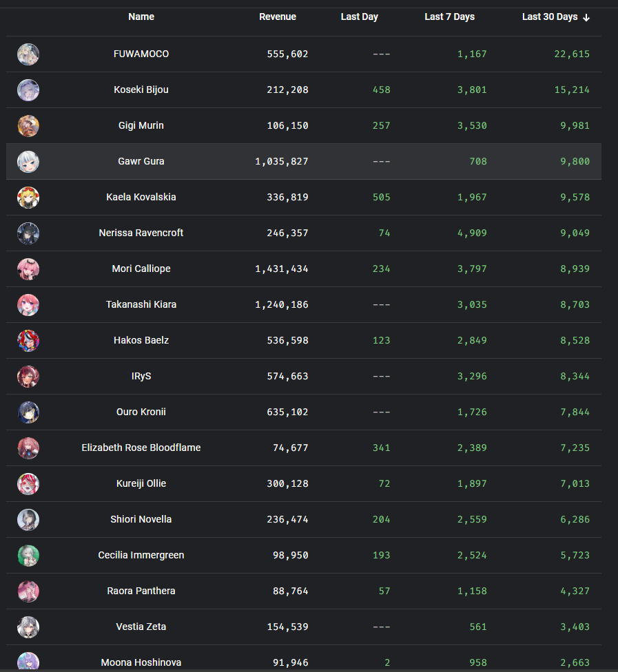618x672 pixels.
Task: Click the Takanashi Kiara name link
Action: coord(141,304)
